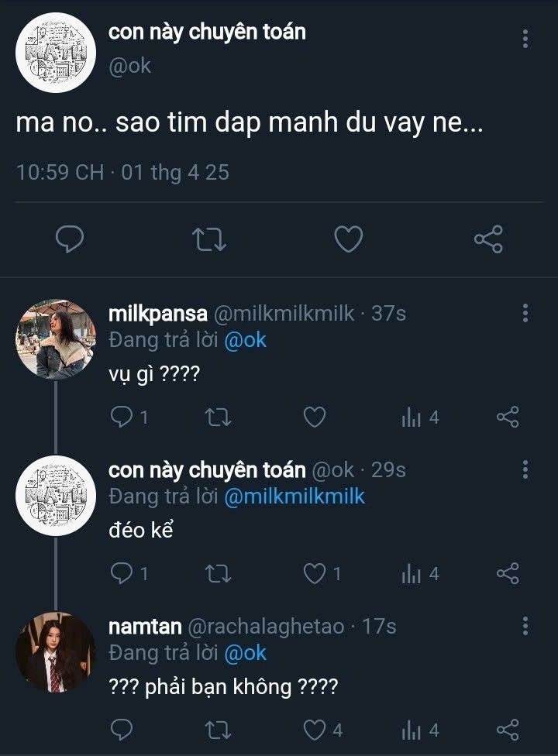This screenshot has width=558, height=756.
Task: Open more options on the main tweet
Action: pos(525,39)
